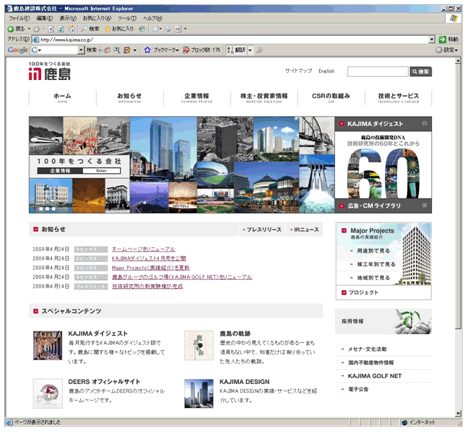Click the Google Toolbar translate (翻訳) button
The width and height of the screenshot is (468, 432).
(236, 50)
